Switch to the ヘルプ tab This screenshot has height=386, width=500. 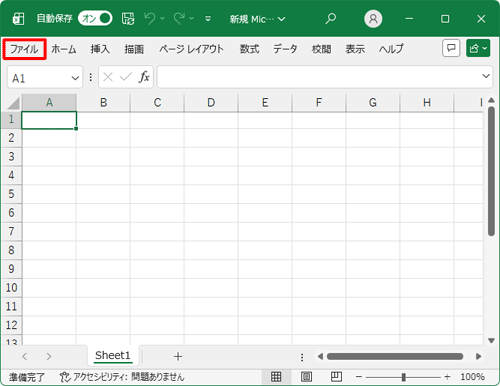tap(391, 49)
